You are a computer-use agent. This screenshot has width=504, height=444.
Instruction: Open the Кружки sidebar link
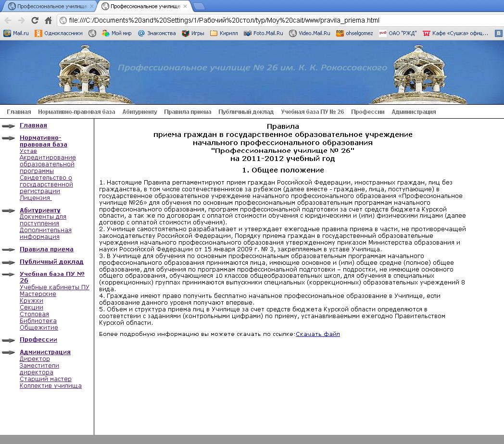(x=32, y=301)
